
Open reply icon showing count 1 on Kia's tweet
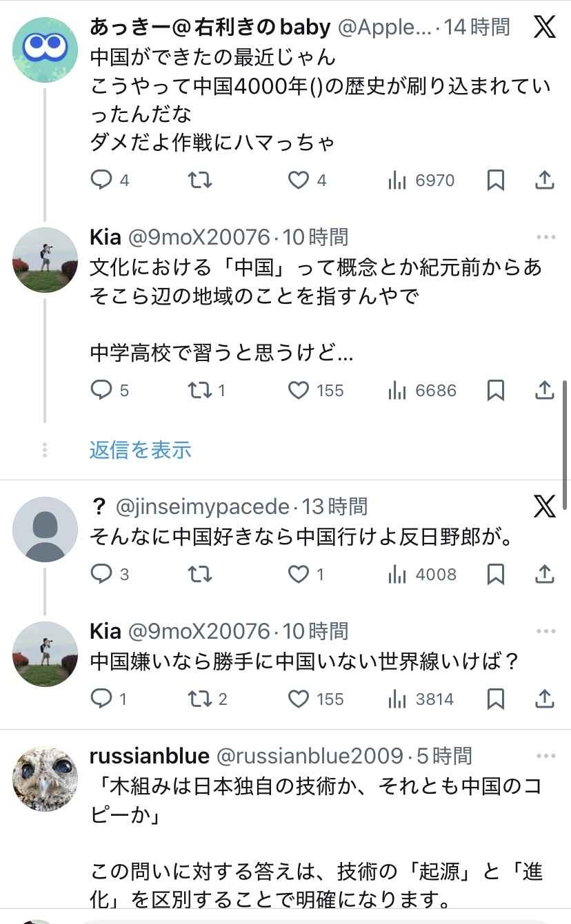coord(103,699)
